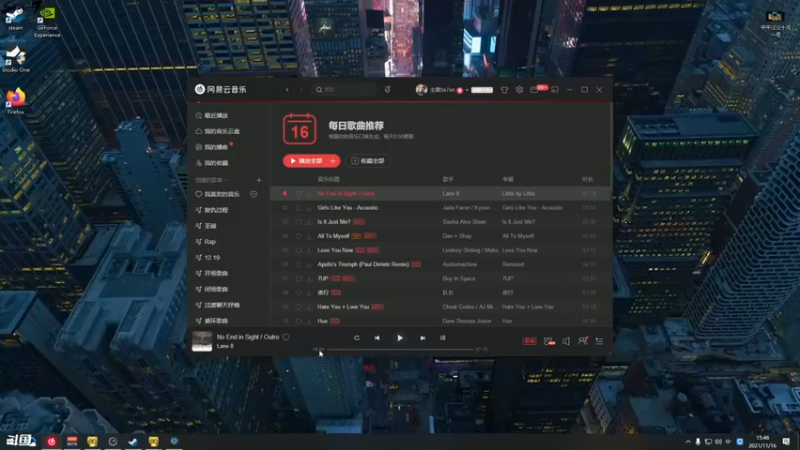Toggle the loop playback mode icon

point(357,338)
